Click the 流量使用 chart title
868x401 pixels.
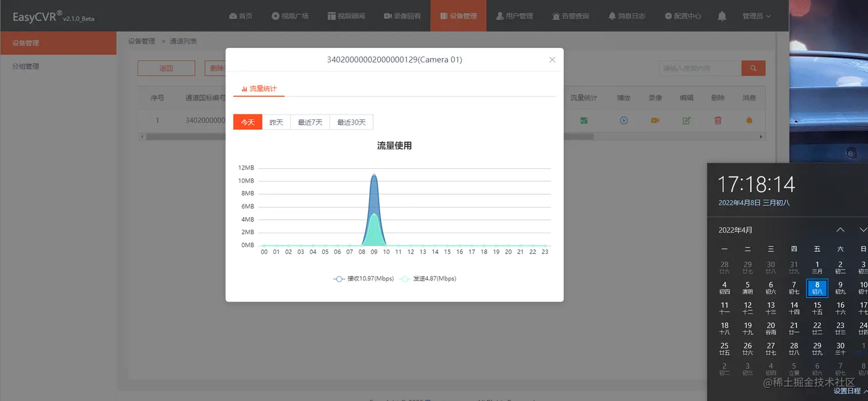(394, 146)
